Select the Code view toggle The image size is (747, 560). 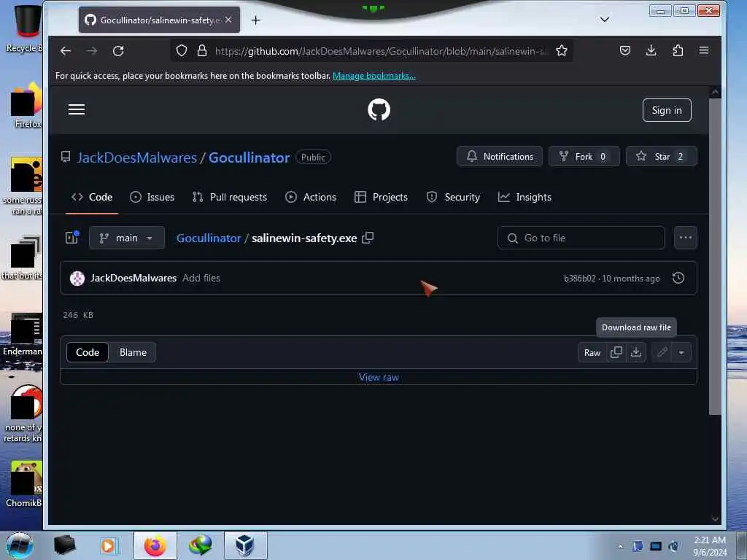[88, 352]
